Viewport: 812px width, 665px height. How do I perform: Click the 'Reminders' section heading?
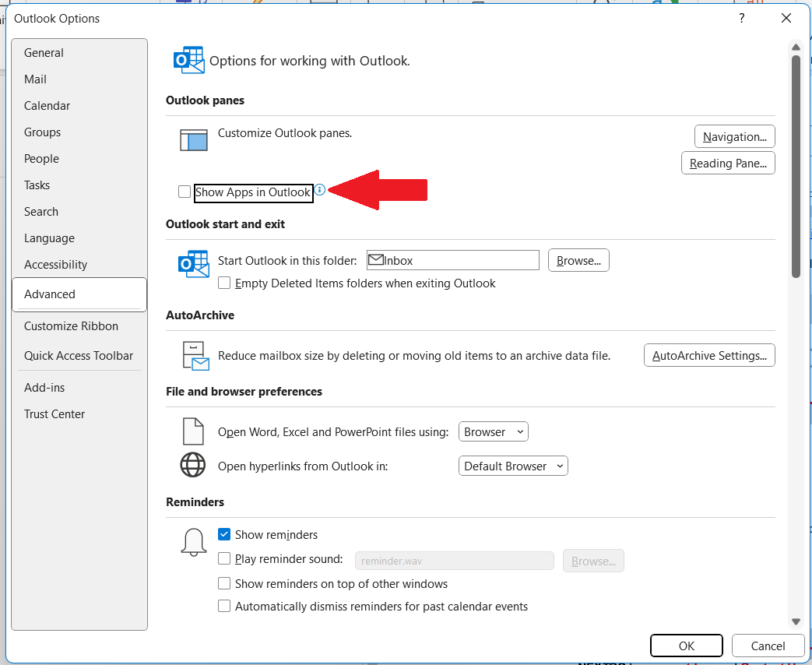click(x=195, y=501)
